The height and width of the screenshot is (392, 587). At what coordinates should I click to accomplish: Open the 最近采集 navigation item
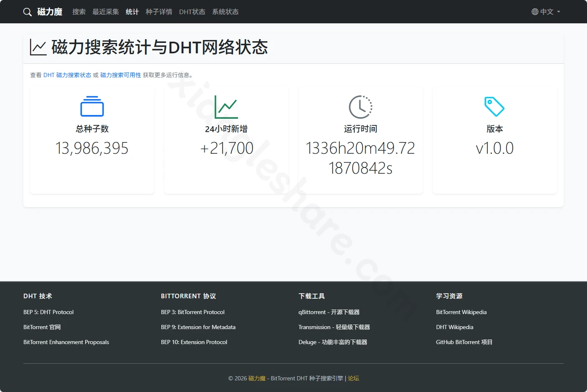[105, 12]
